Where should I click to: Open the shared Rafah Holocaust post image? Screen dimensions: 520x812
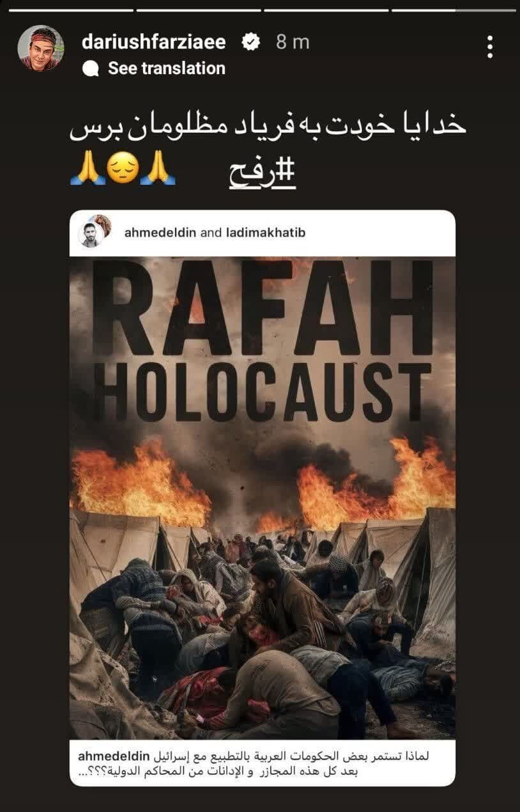(x=263, y=497)
